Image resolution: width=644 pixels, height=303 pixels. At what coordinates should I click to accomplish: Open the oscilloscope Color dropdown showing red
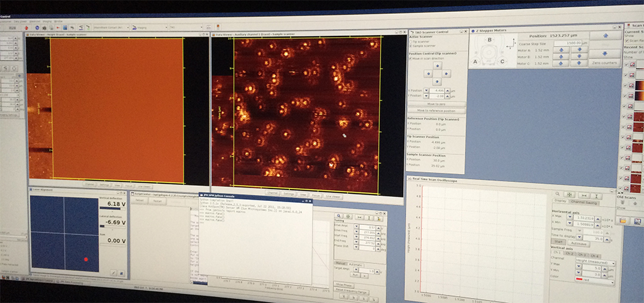click(x=594, y=282)
